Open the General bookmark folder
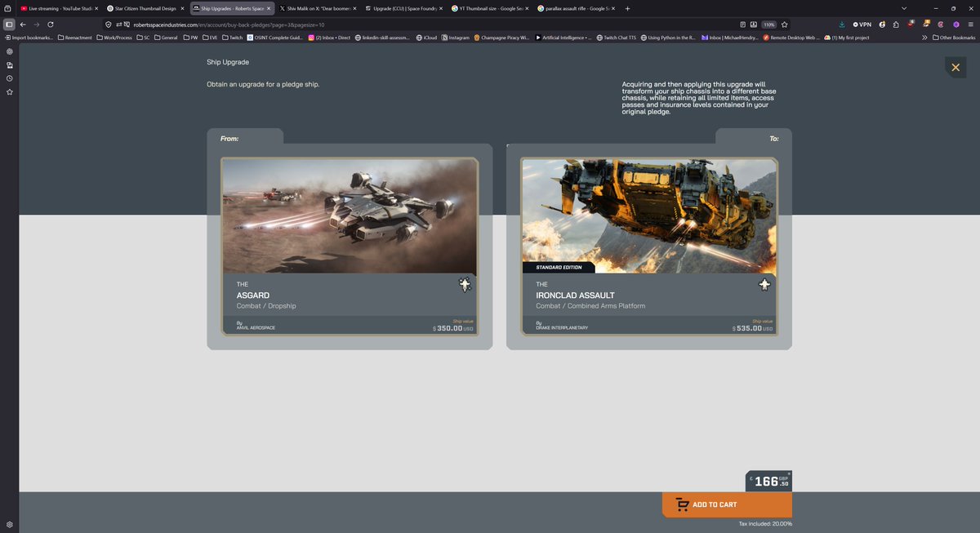 [166, 38]
